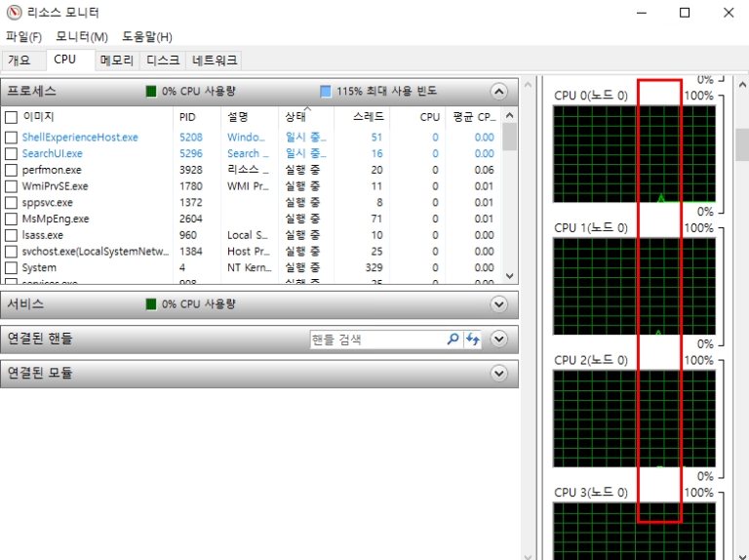Check the box for perfmon.exe
The image size is (749, 560).
click(11, 170)
